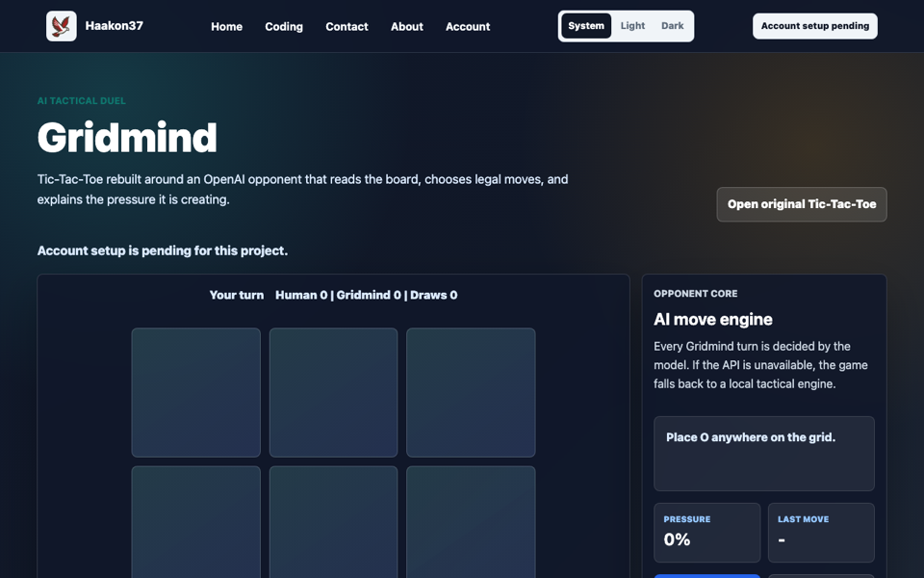Open the Account nav item
The image size is (924, 578).
click(468, 27)
